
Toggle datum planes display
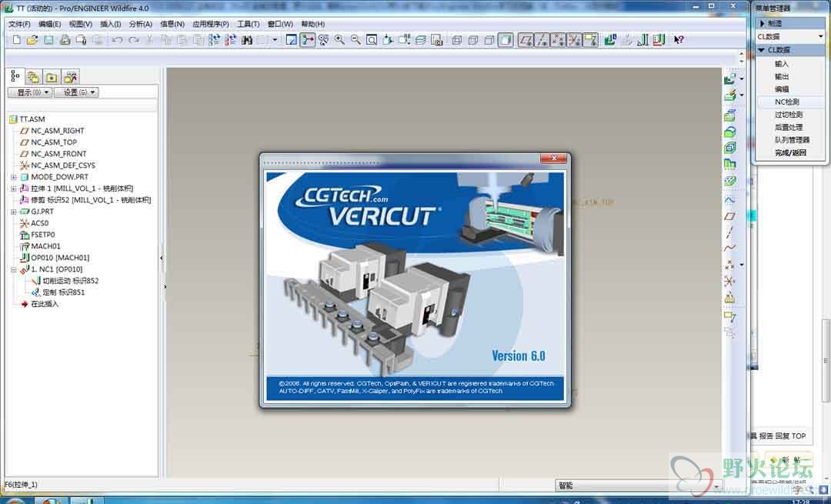(526, 40)
